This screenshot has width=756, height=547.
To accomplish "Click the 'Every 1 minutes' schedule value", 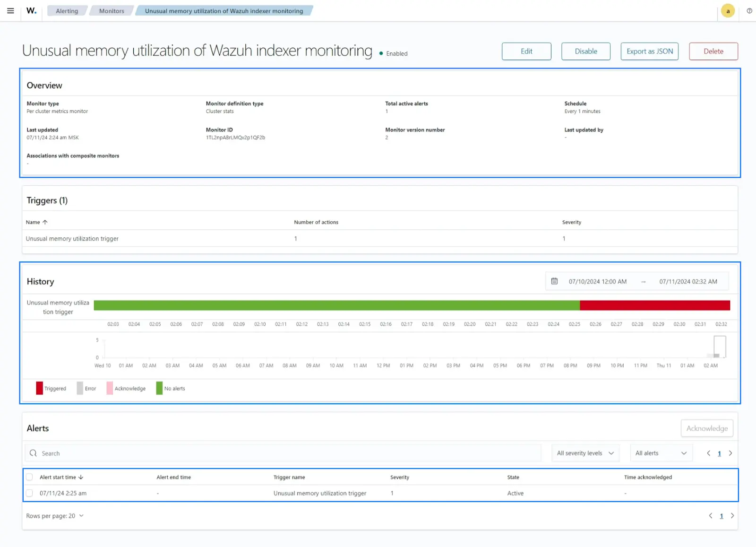I will coord(582,112).
